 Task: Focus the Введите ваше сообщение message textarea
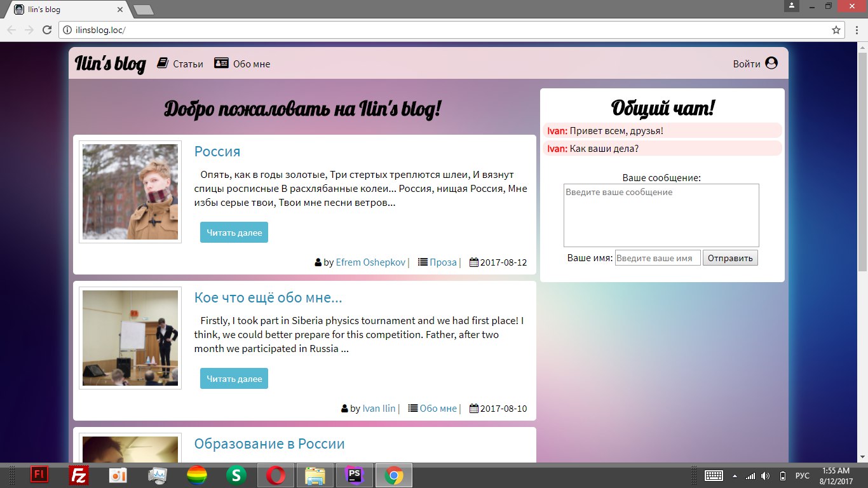[x=661, y=215]
